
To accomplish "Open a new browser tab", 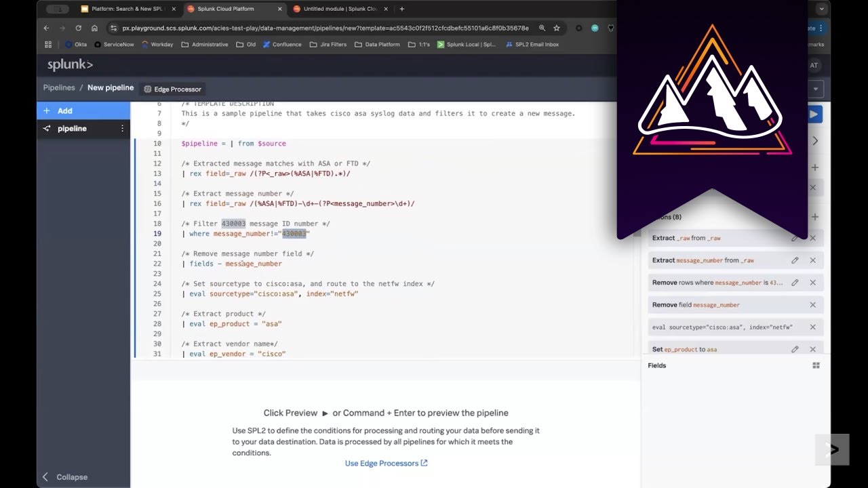I will click(x=402, y=9).
